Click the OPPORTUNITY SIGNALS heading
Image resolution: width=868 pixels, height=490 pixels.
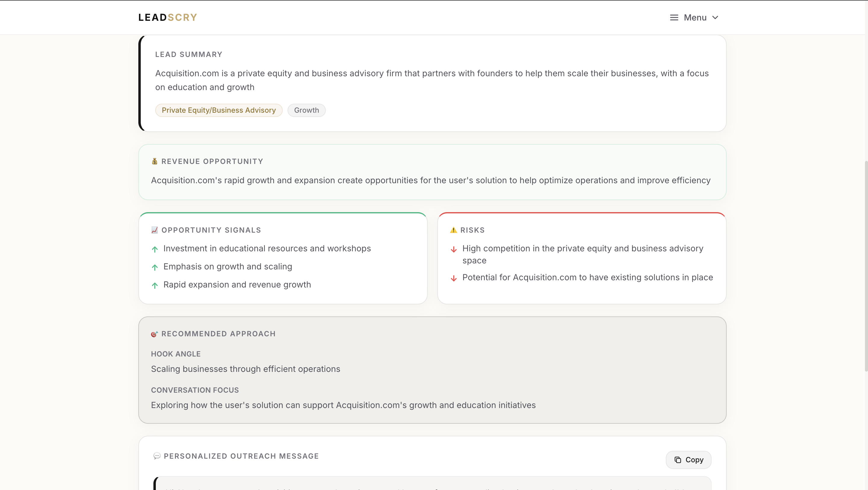pos(211,230)
